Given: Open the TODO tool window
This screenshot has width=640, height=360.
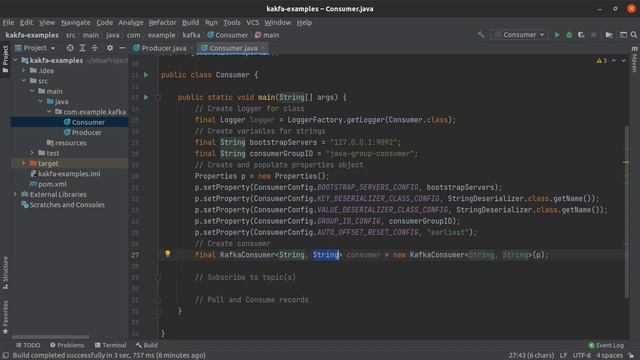Looking at the screenshot, I should (28, 345).
